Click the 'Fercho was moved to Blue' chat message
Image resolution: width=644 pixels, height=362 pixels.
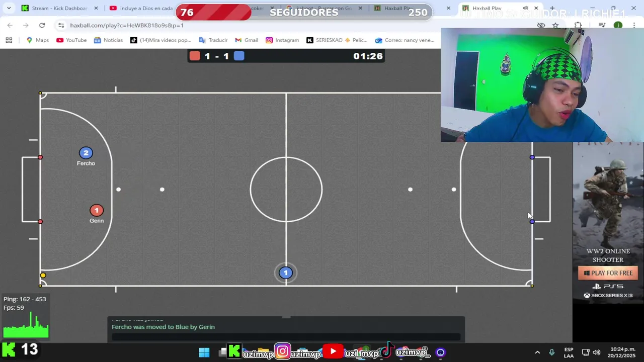coord(163,327)
